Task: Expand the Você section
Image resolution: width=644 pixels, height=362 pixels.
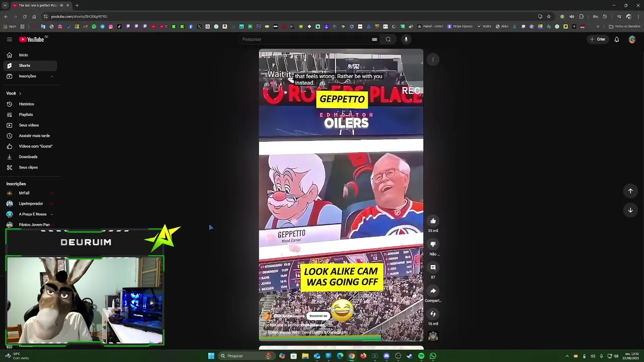Action: tap(14, 93)
